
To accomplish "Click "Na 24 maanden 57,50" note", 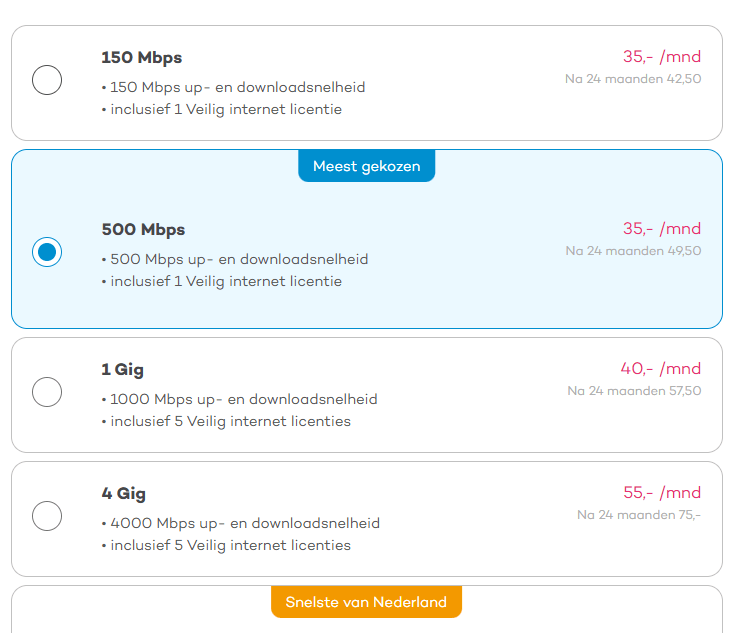I will click(634, 391).
